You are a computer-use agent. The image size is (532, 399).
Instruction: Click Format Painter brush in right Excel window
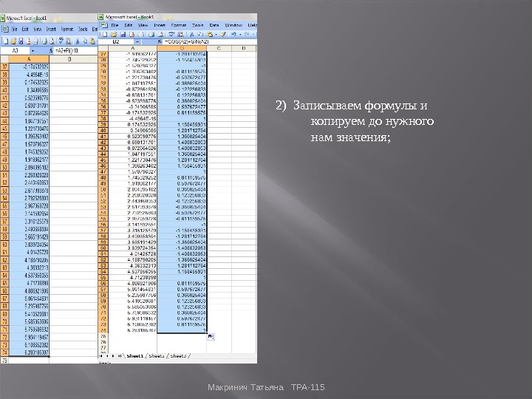pos(222,34)
